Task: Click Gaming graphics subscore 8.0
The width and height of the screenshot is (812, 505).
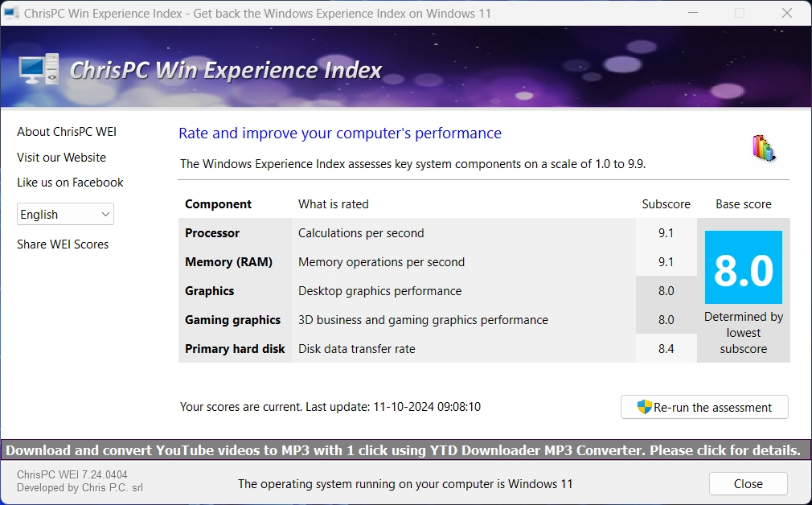Action: point(666,320)
